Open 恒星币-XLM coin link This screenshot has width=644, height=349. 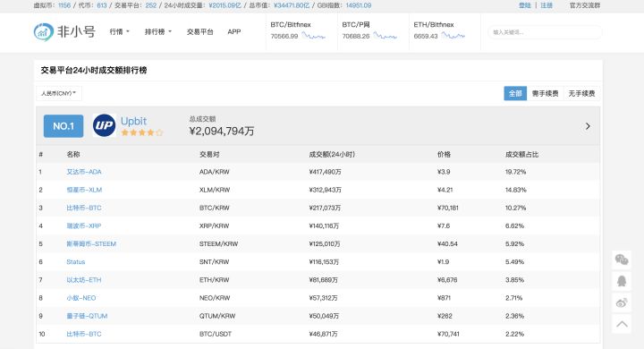click(x=84, y=190)
